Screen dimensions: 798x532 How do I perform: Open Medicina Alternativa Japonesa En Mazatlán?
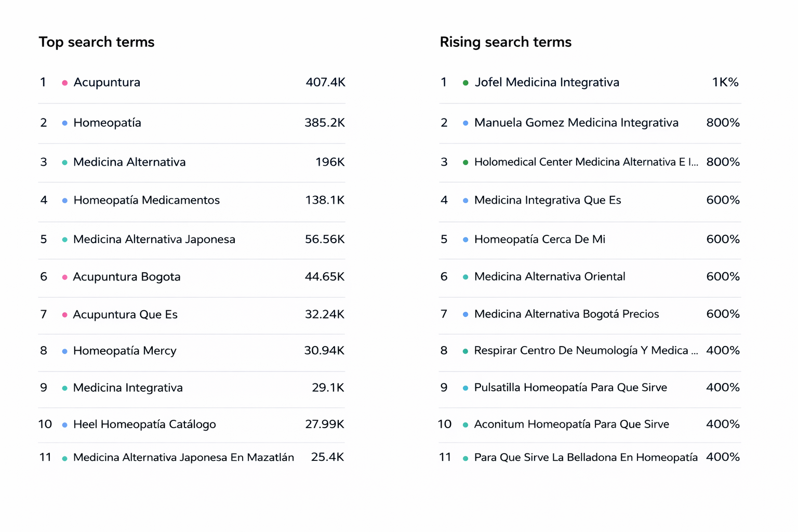click(183, 457)
